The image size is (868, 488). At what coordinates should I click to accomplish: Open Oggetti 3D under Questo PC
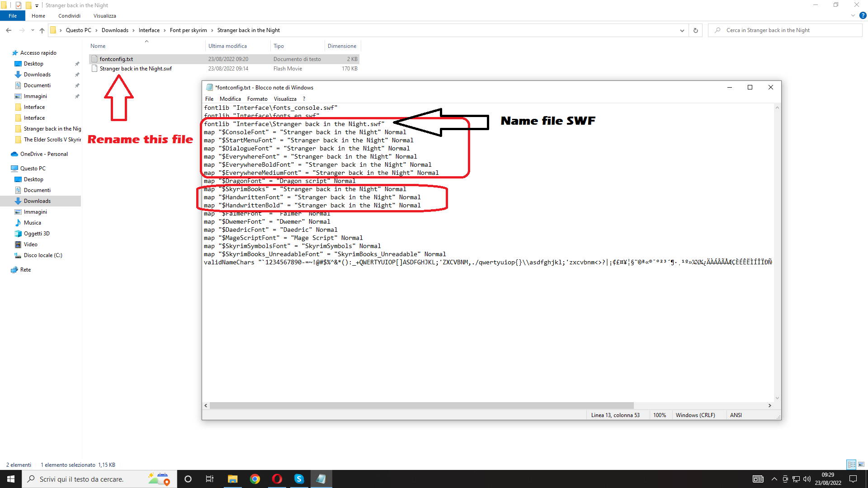click(37, 234)
